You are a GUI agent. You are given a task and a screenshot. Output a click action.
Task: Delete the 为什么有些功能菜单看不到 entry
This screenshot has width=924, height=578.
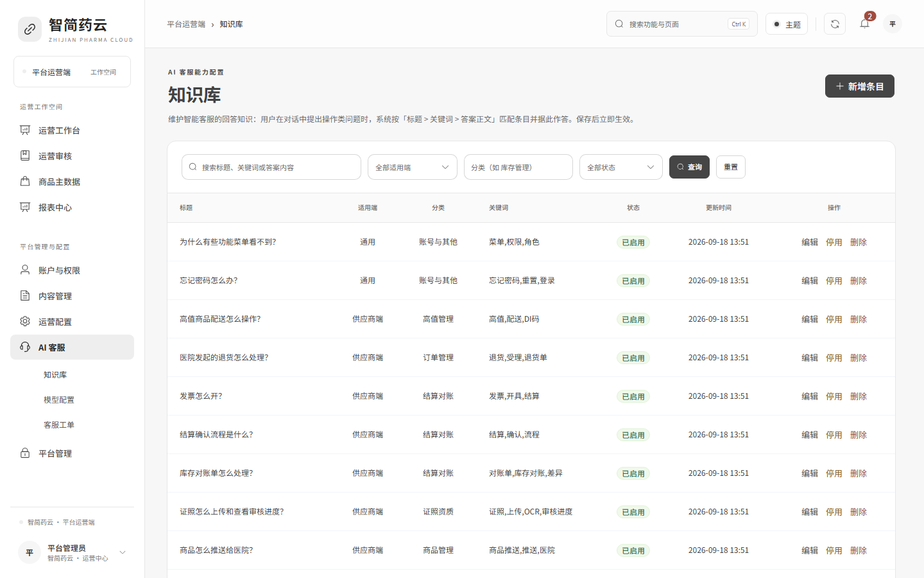(859, 242)
